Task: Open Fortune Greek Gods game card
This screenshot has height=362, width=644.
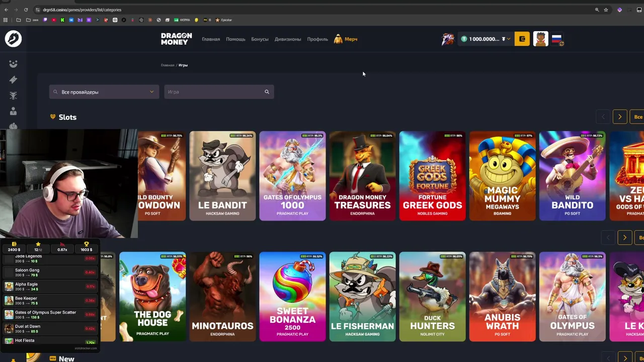Action: click(x=432, y=176)
